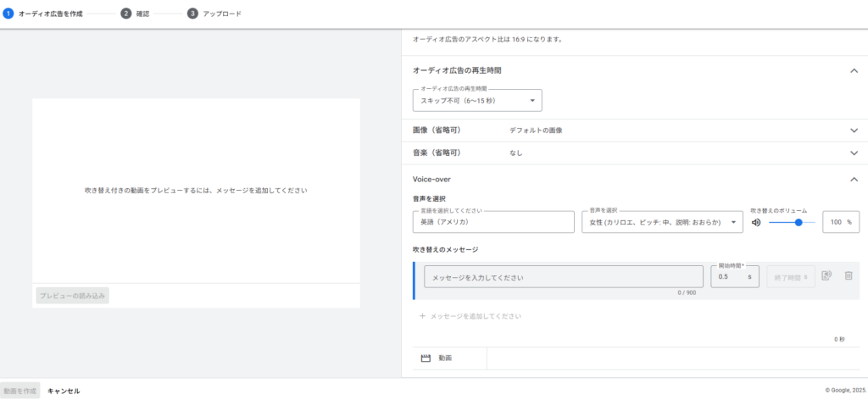Click the メッセージを入力してください text field

[563, 277]
